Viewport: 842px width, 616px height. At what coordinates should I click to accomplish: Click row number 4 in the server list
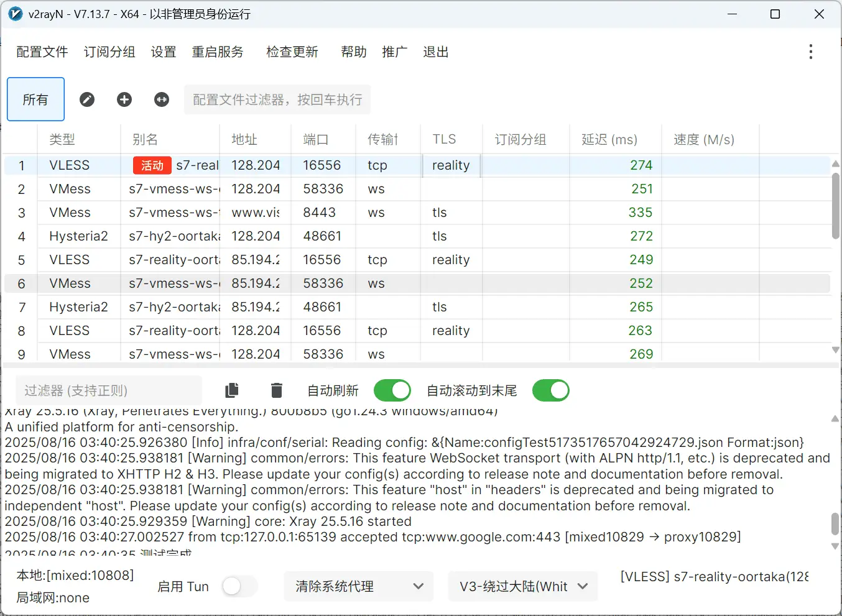pyautogui.click(x=22, y=237)
